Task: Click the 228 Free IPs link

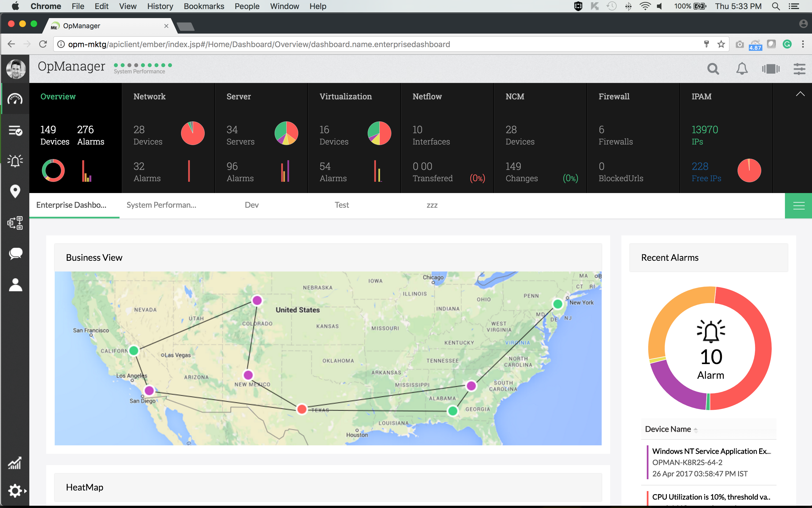Action: coord(706,172)
